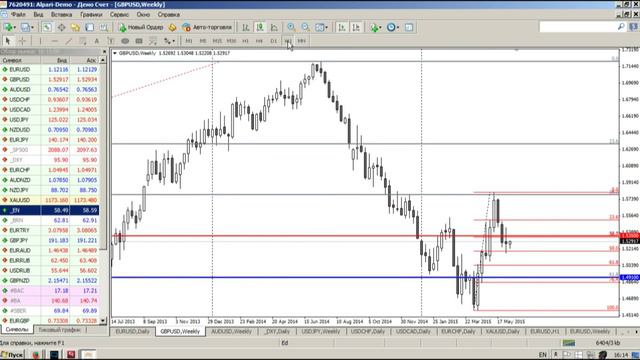Select the rectangle shape tool
Image resolution: width=640 pixels, height=360 pixels.
(x=139, y=41)
